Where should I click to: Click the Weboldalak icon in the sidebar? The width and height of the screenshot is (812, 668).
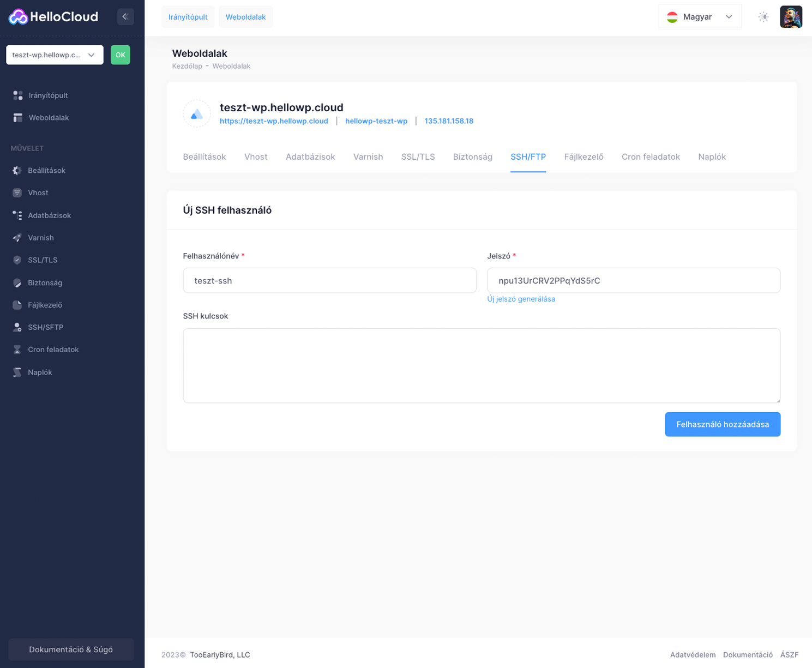[x=18, y=118]
